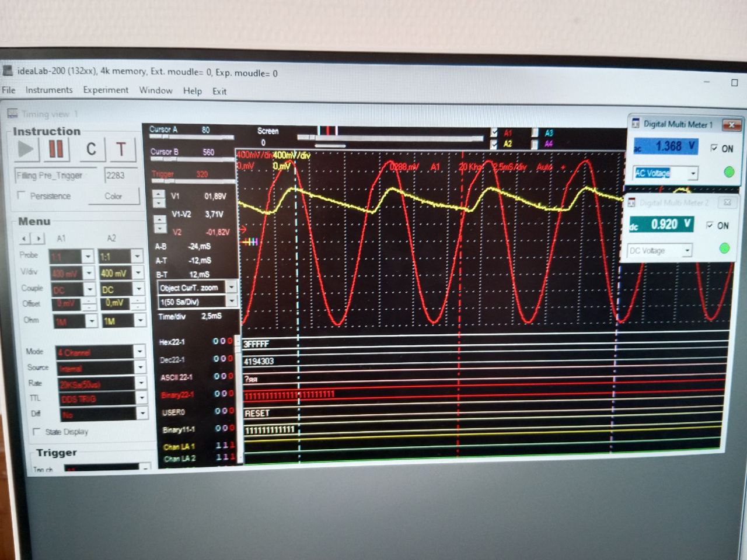The width and height of the screenshot is (747, 560).
Task: Toggle the State Display checkbox
Action: click(x=37, y=432)
